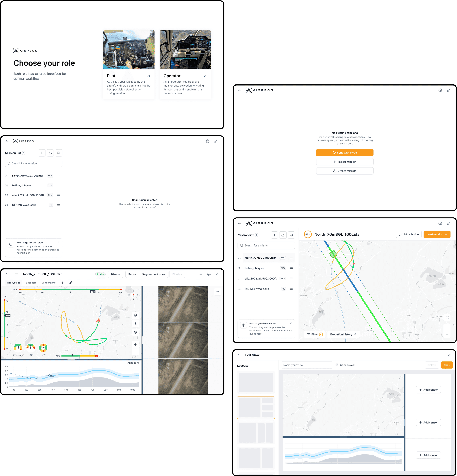Open three-dot menu over camera imagery panel

coord(218,292)
